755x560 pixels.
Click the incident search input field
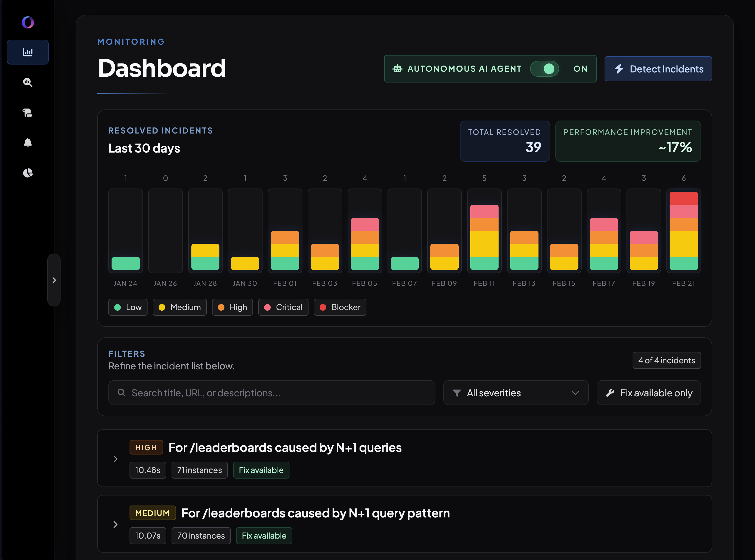271,393
